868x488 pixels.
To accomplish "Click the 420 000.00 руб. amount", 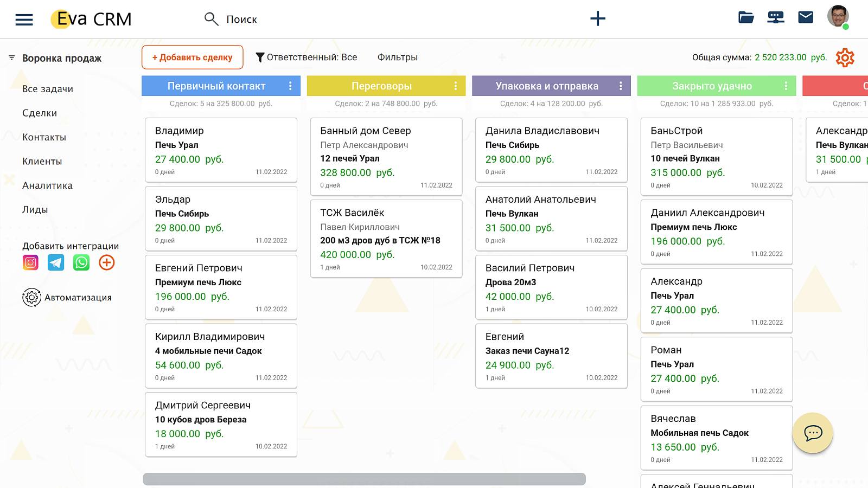I will 358,255.
